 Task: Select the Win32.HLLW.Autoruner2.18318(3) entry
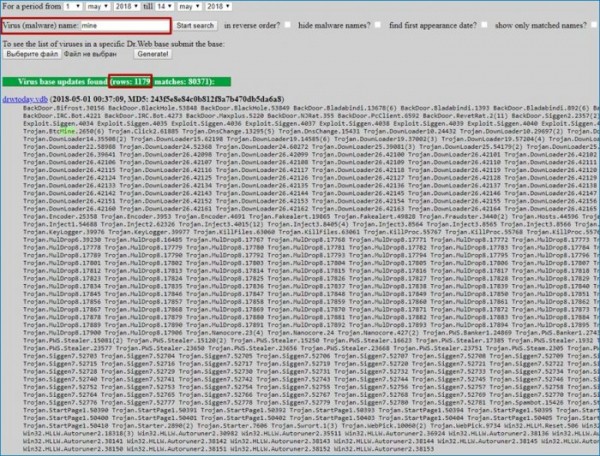tap(78, 433)
